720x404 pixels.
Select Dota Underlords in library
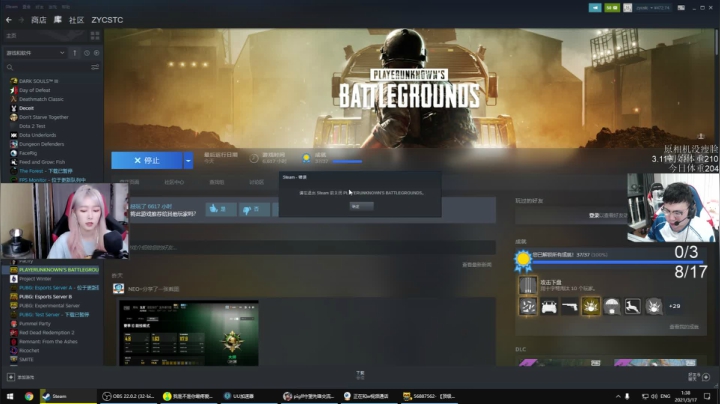coord(37,135)
